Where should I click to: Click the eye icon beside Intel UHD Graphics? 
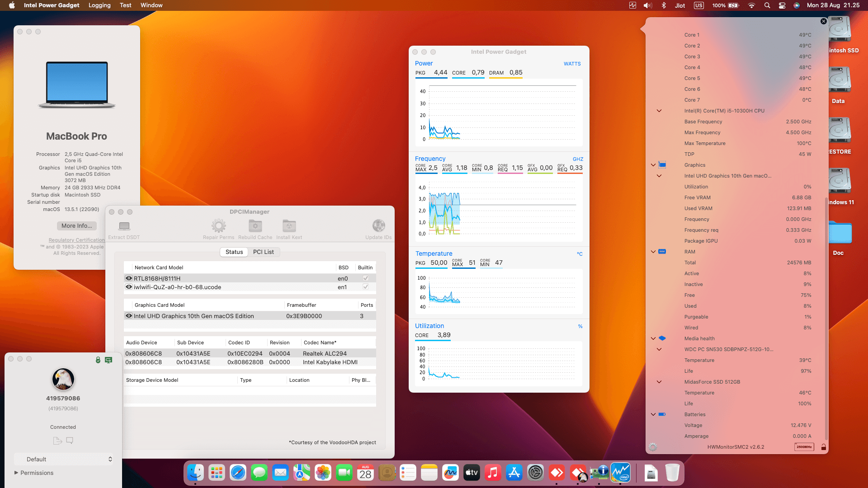tap(129, 316)
